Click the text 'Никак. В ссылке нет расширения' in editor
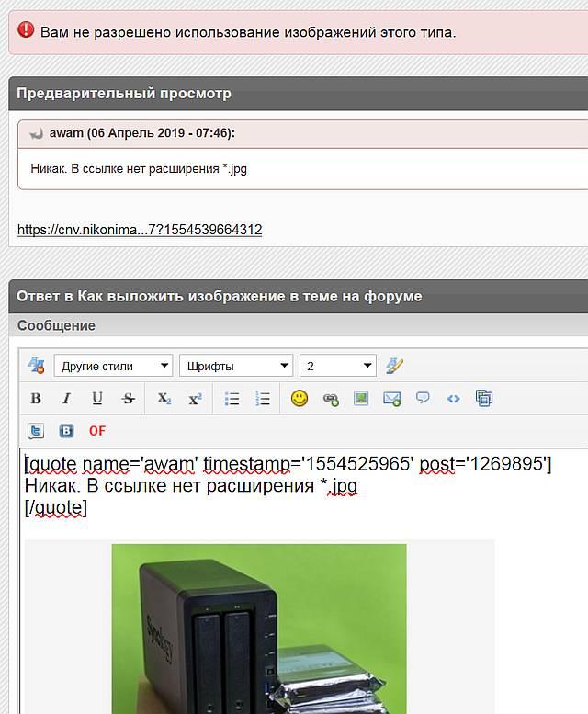Screen dimensions: 588x714 [169, 486]
